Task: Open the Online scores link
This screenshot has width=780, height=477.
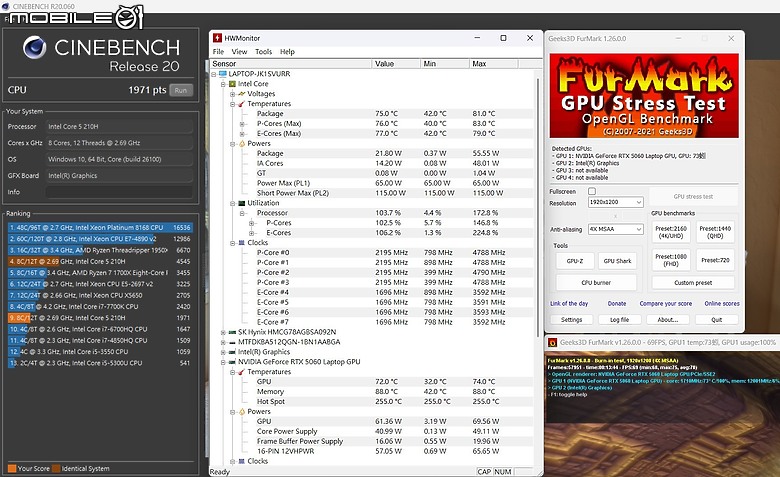Action: pyautogui.click(x=722, y=303)
